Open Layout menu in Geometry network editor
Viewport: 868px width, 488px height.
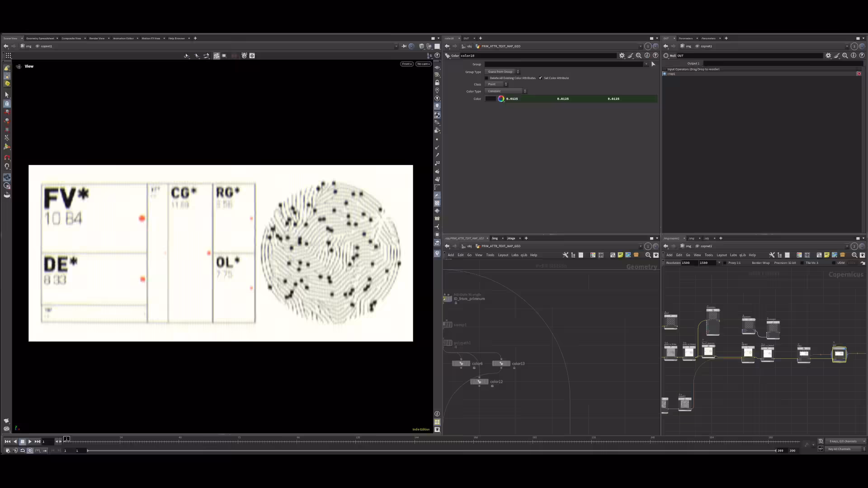(x=503, y=255)
